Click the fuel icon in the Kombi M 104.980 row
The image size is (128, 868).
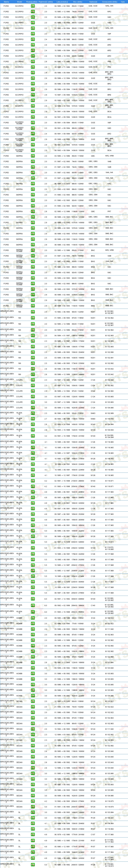(33, 695)
